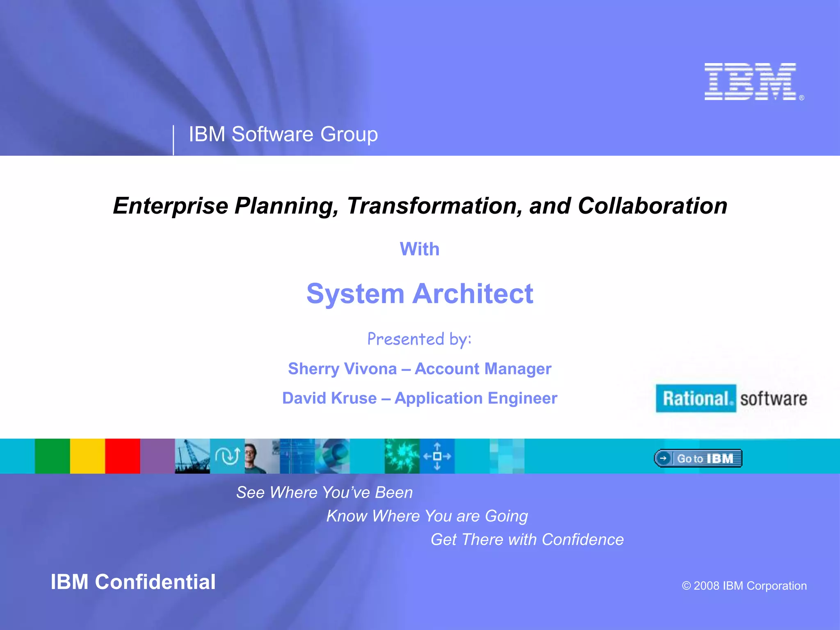This screenshot has height=630, width=840.
Task: Click the 2008 IBM Corporation copyright text
Action: point(744,586)
